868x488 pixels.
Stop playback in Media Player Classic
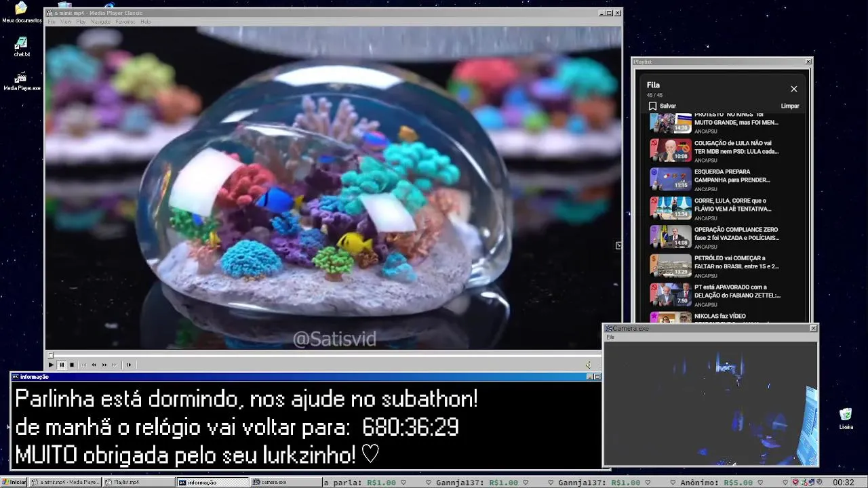tap(72, 365)
